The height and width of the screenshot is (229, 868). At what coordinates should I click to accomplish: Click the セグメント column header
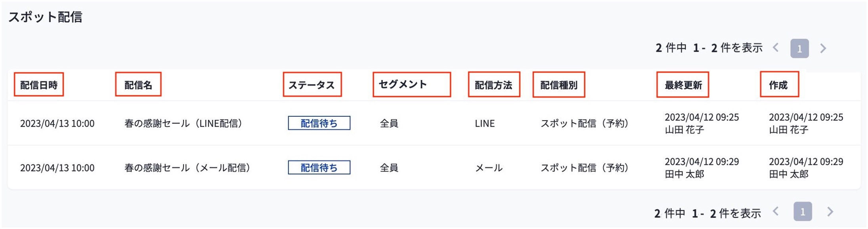pos(403,84)
